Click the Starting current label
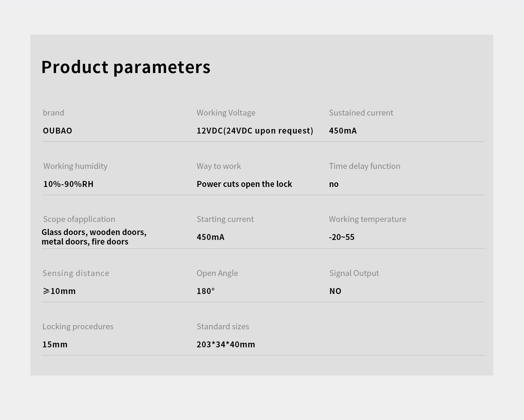The image size is (524, 420). (x=225, y=219)
